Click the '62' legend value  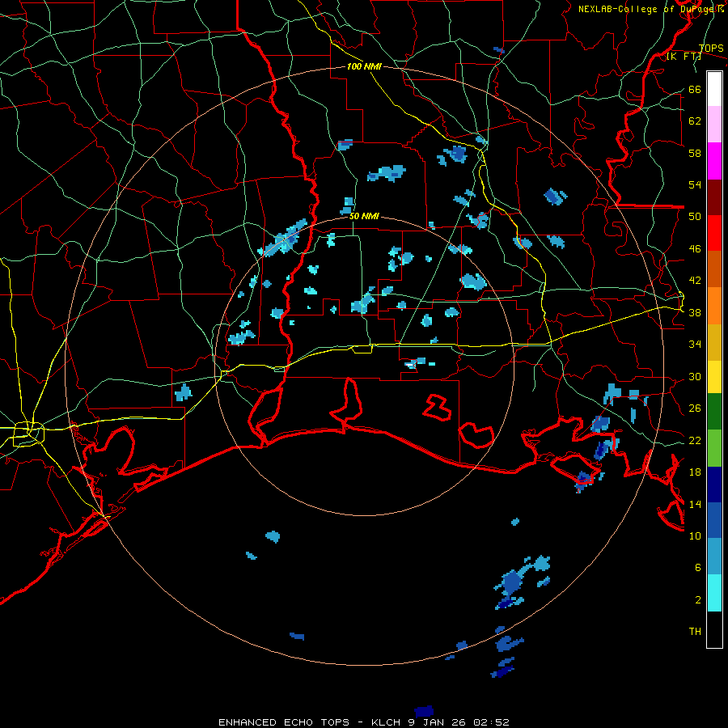pyautogui.click(x=695, y=121)
